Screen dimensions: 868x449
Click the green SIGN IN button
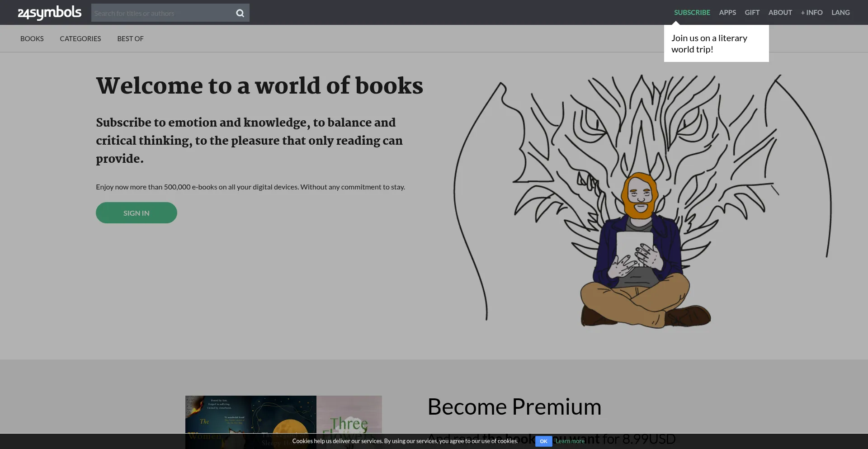click(137, 213)
